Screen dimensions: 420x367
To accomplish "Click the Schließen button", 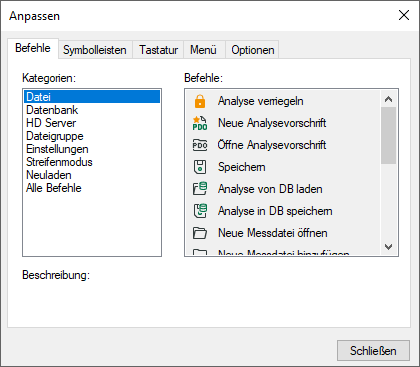I will 373,350.
